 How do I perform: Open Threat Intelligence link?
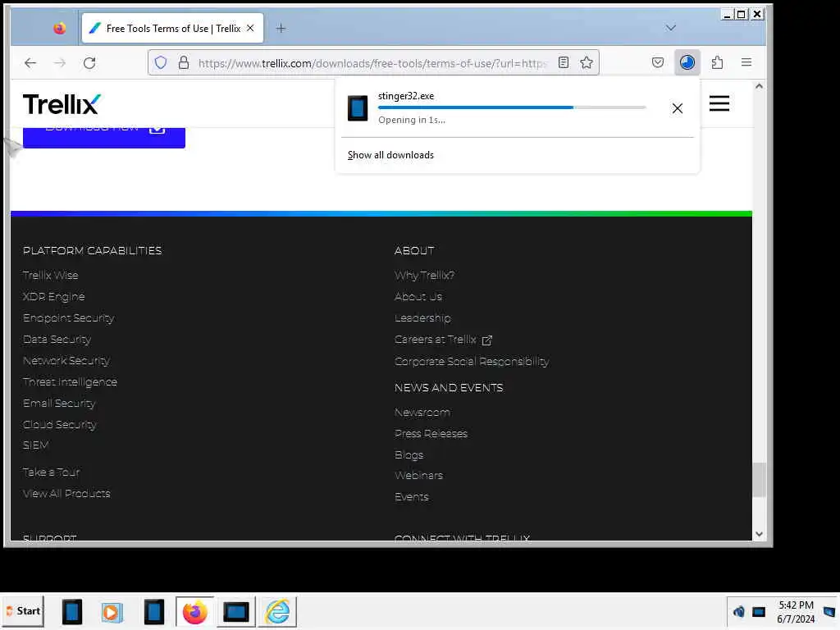tap(70, 382)
